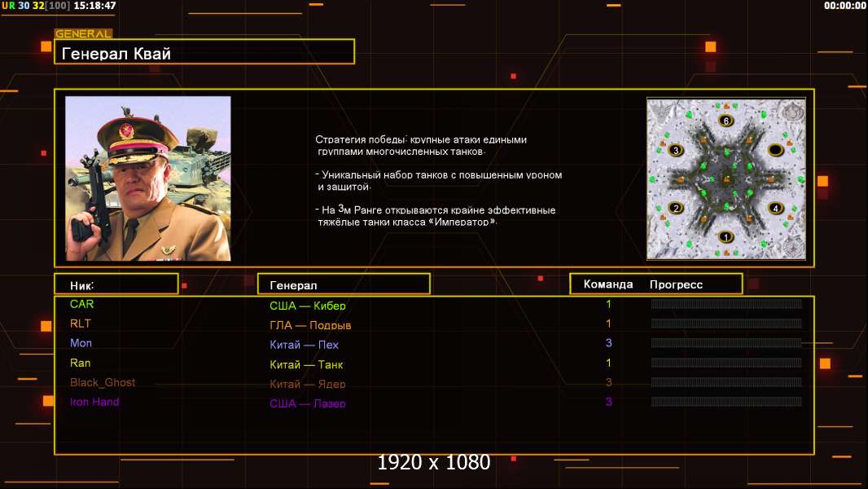
Task: Click the "Команда" header label
Action: (x=608, y=284)
